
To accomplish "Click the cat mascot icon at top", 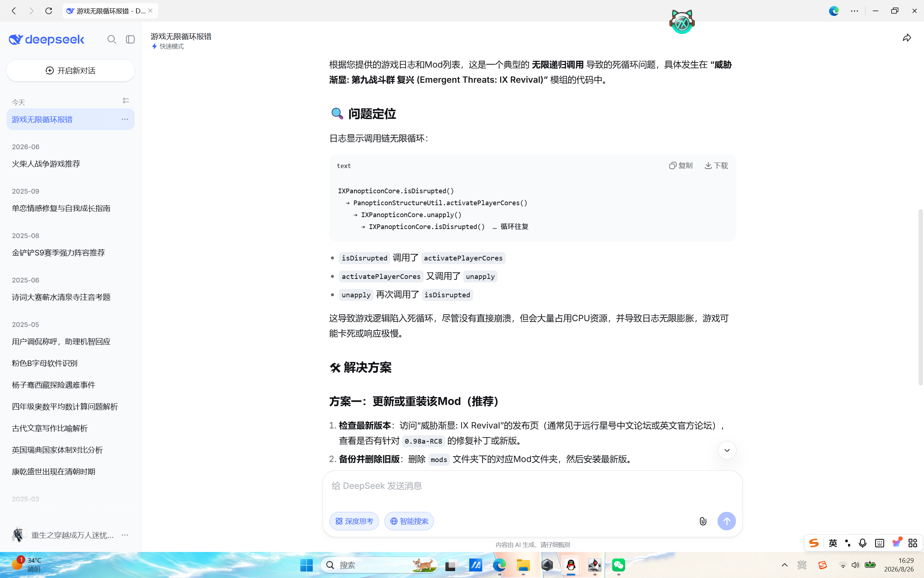I will (x=682, y=22).
